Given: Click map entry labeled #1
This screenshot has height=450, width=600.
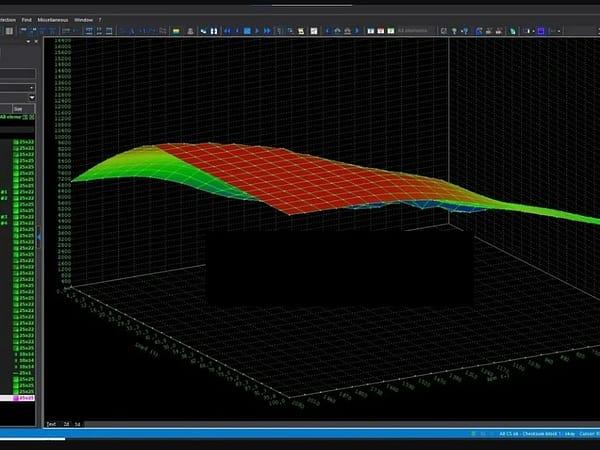Looking at the screenshot, I should click(4, 192).
